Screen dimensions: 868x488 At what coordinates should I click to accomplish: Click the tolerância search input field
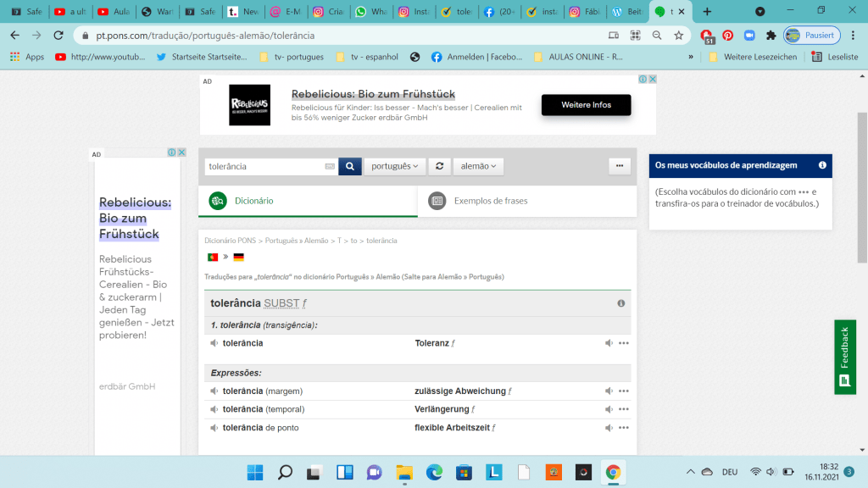tap(264, 167)
